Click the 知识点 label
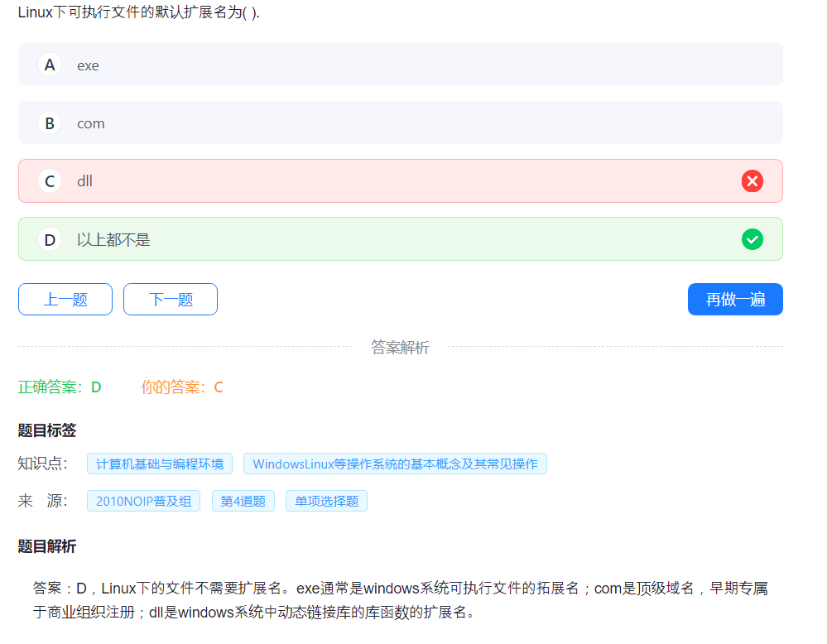The image size is (827, 644). coord(43,464)
